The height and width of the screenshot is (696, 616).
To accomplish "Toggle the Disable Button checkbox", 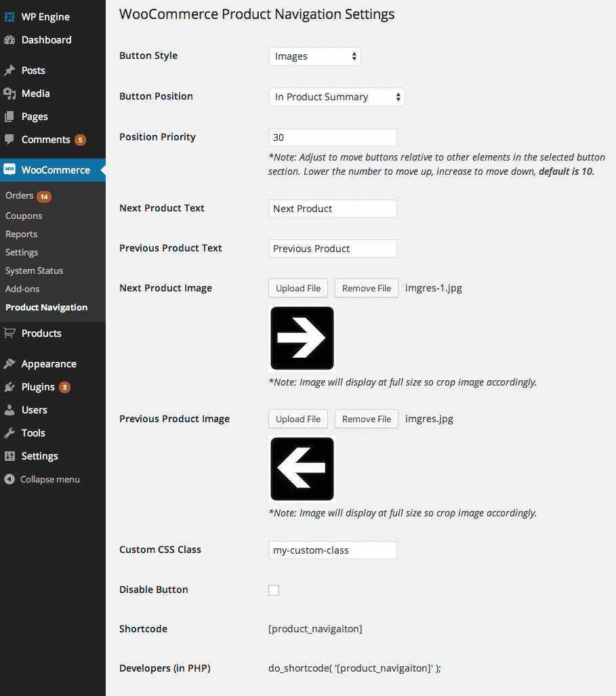I will click(274, 590).
